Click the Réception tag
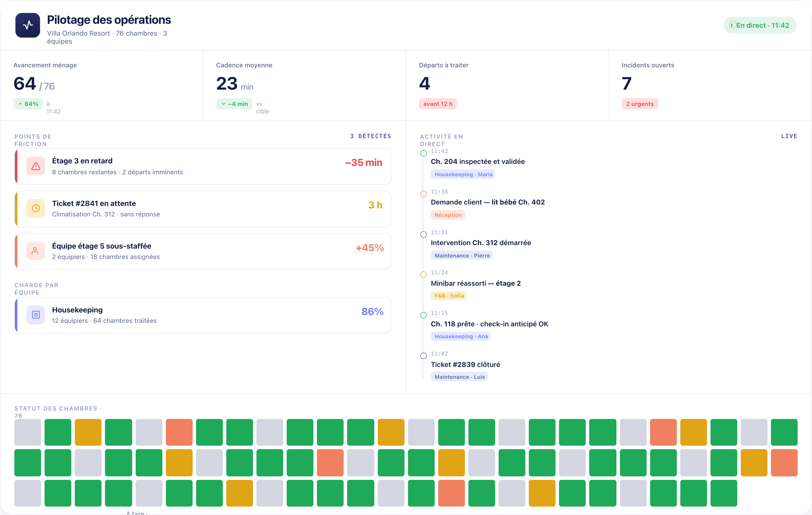This screenshot has width=812, height=515. pyautogui.click(x=448, y=215)
